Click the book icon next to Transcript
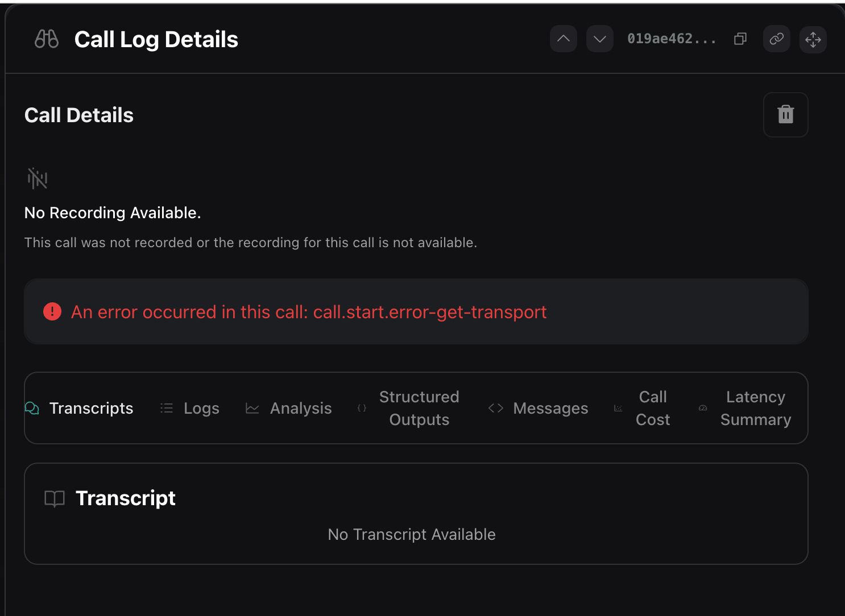The width and height of the screenshot is (845, 616). coord(55,498)
